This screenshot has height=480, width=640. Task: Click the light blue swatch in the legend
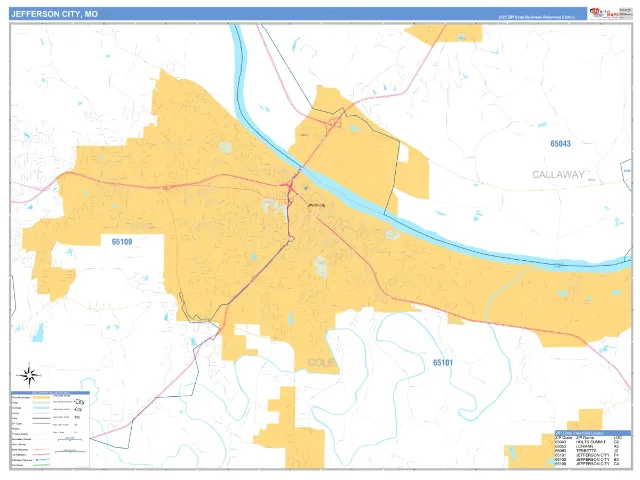[41, 408]
